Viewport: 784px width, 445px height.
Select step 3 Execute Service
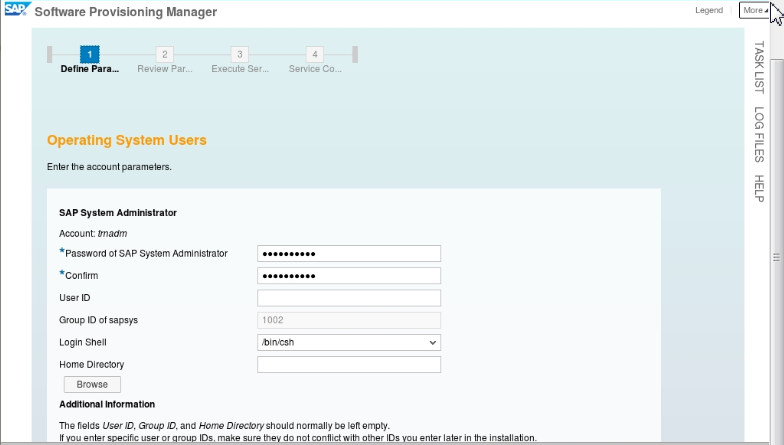pyautogui.click(x=240, y=54)
